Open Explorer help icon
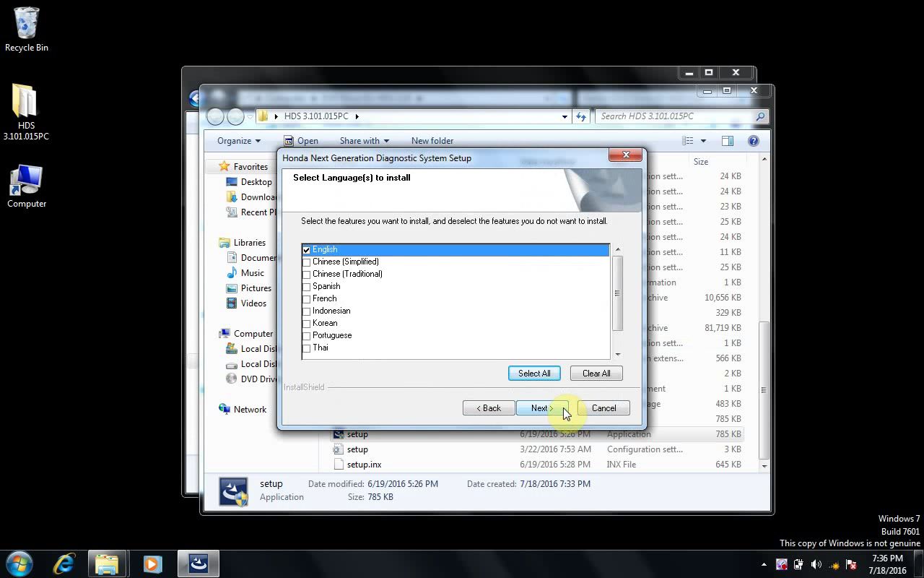The height and width of the screenshot is (578, 924). 754,141
